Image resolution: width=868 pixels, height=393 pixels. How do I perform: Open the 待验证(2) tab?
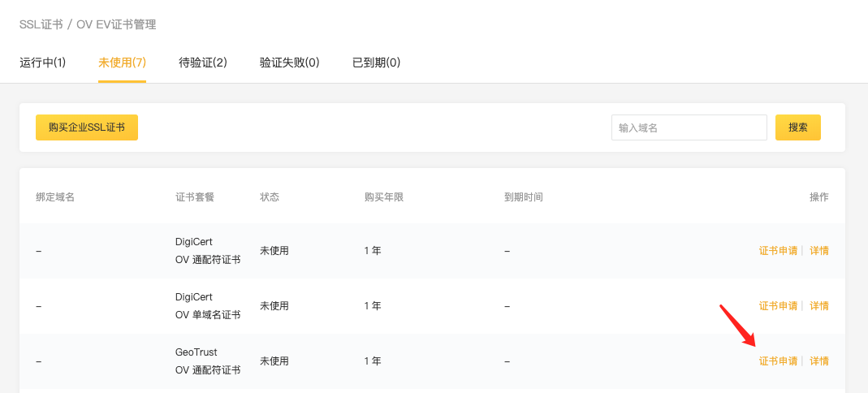click(x=202, y=63)
